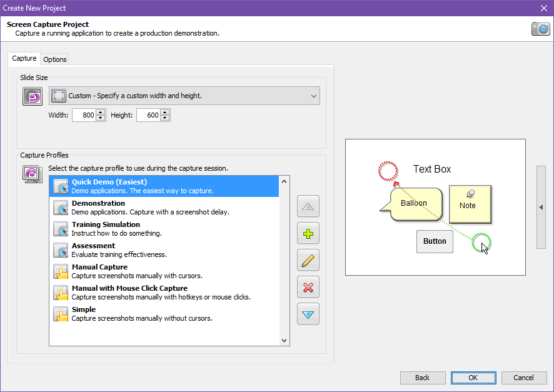This screenshot has height=392, width=554.
Task: Click the Slide Size preset icon
Action: pos(33,96)
